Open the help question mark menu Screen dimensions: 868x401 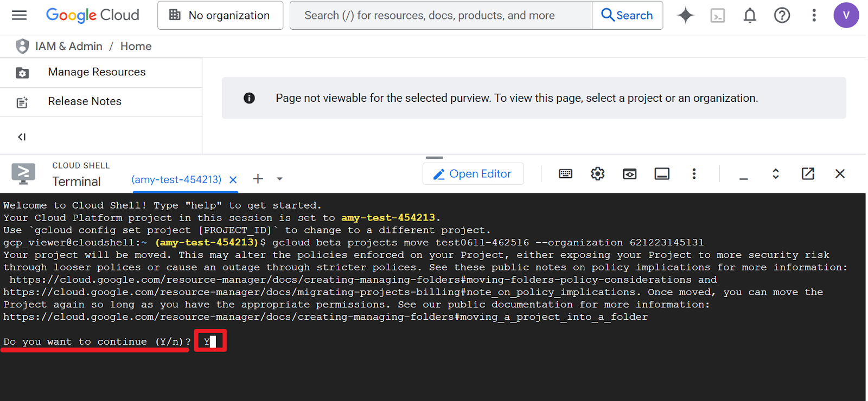point(782,15)
